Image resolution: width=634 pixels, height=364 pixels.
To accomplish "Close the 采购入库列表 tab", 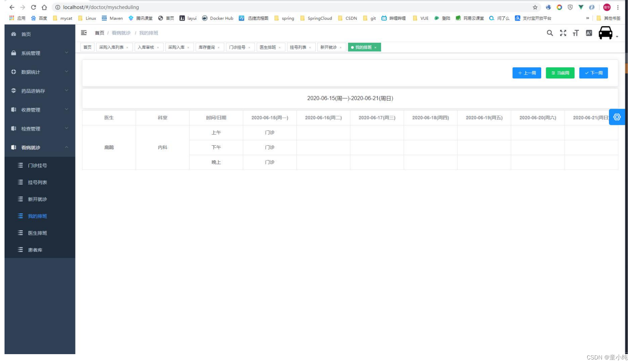I will point(127,48).
